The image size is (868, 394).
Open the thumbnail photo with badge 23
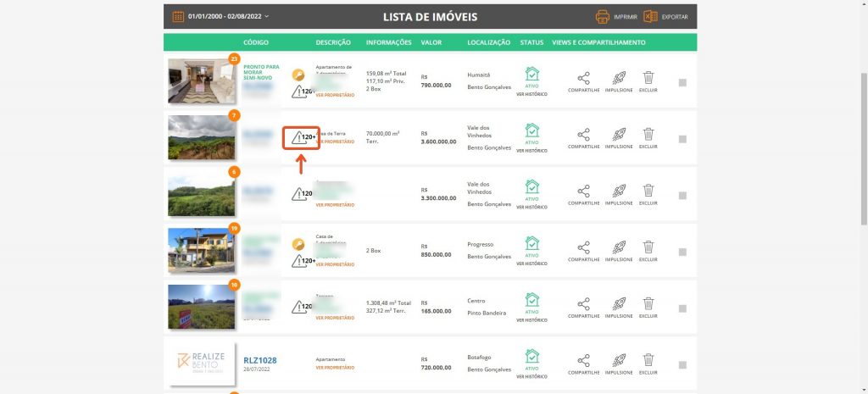point(202,80)
